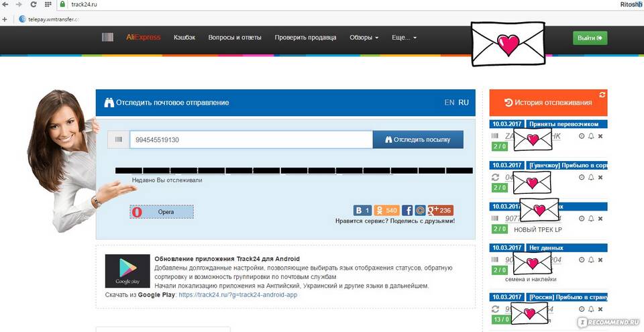Viewport: 644px width, 332px height.
Task: Click the 13 / 0 green status badge
Action: [x=502, y=319]
